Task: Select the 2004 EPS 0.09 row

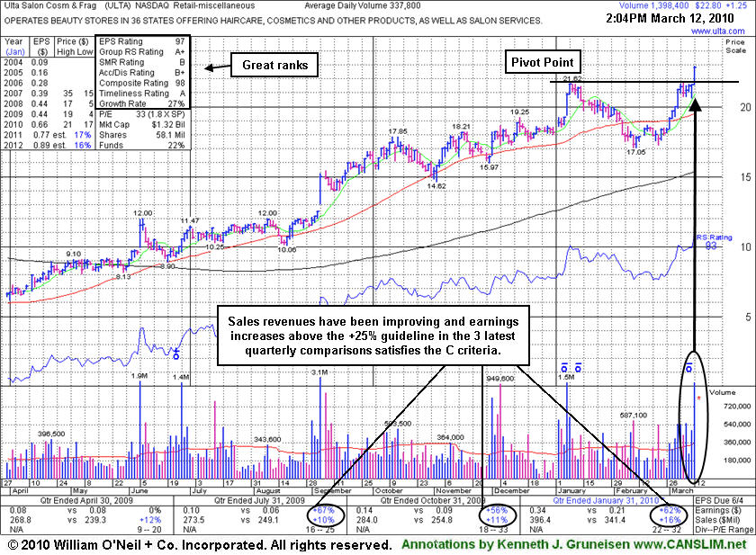Action: click(26, 63)
